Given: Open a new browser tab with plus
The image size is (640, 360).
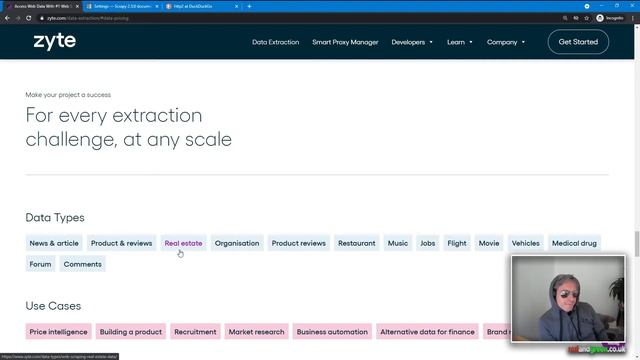Looking at the screenshot, I should (x=249, y=7).
